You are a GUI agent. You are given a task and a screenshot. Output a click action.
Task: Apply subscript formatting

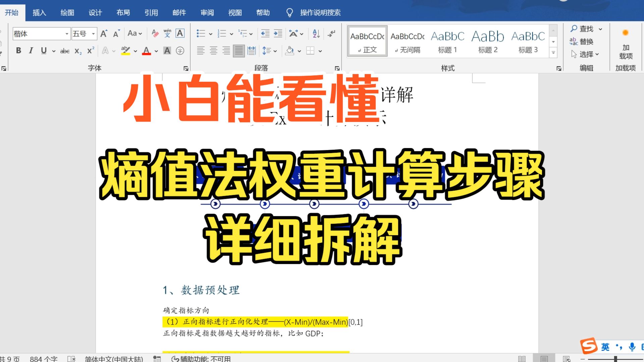click(x=78, y=51)
